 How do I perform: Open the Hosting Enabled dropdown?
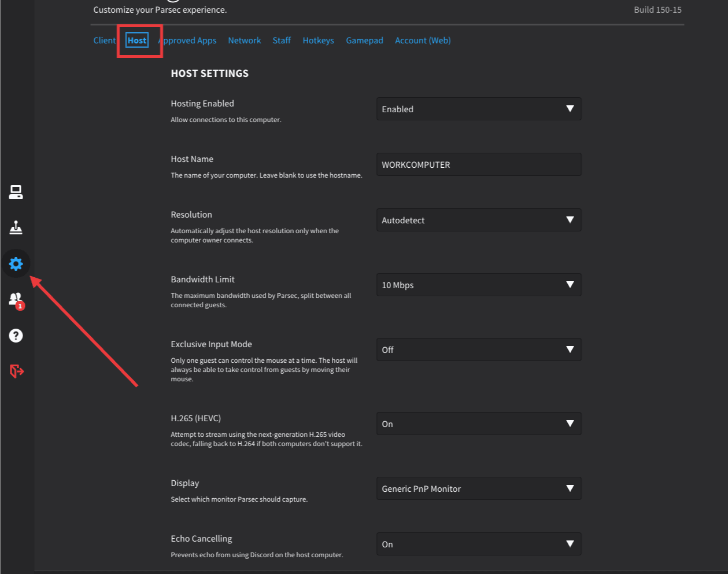478,109
